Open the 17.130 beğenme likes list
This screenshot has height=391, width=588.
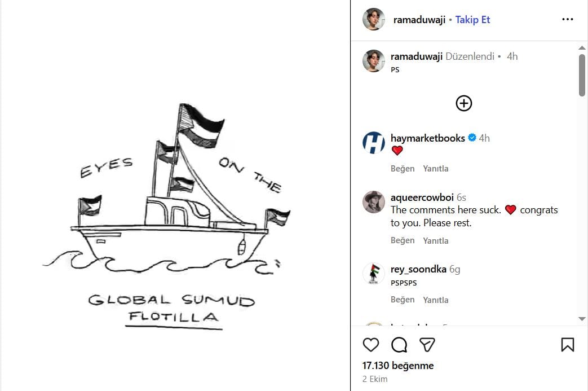pyautogui.click(x=398, y=366)
